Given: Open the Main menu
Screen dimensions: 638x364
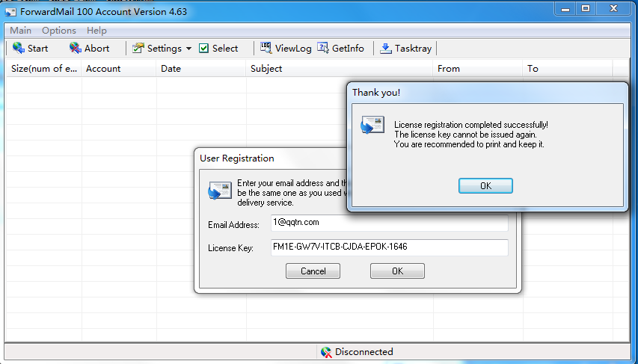Looking at the screenshot, I should (x=20, y=31).
